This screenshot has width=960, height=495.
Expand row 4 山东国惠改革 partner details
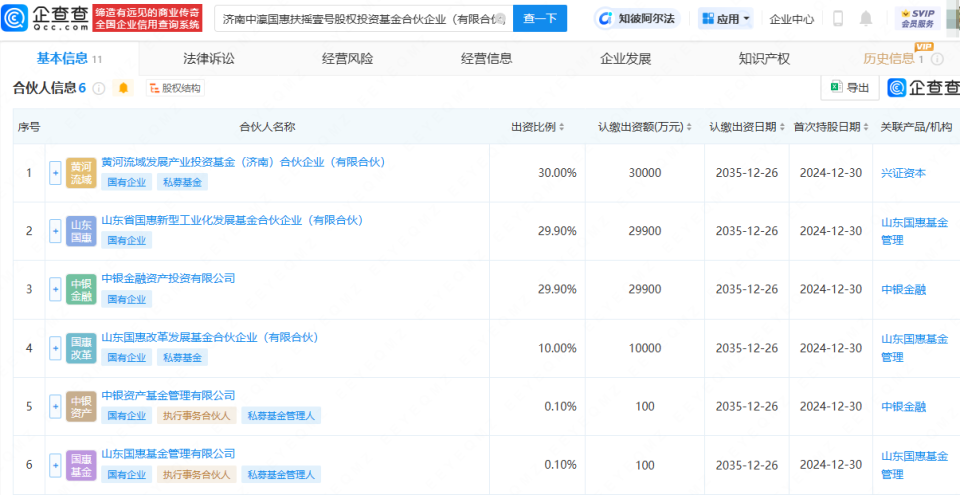coord(56,348)
